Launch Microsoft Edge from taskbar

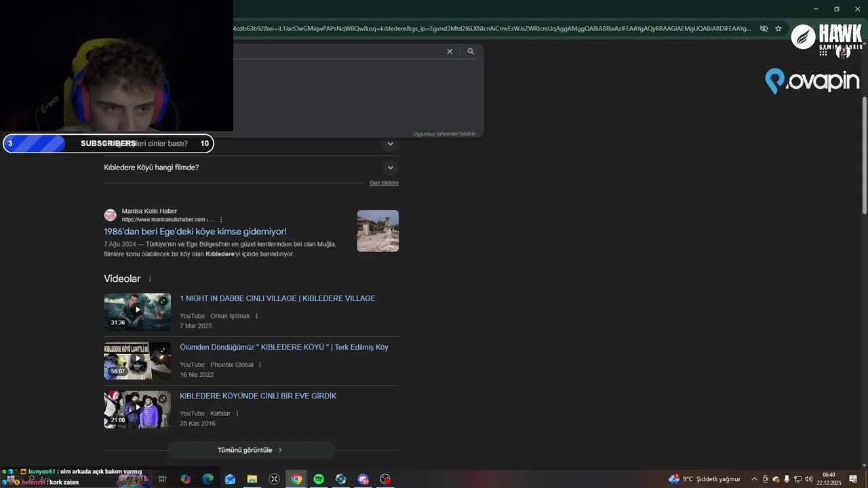[x=208, y=479]
